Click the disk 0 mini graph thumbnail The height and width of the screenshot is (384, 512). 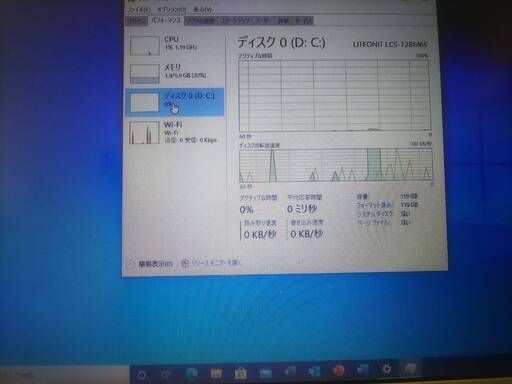(x=145, y=102)
